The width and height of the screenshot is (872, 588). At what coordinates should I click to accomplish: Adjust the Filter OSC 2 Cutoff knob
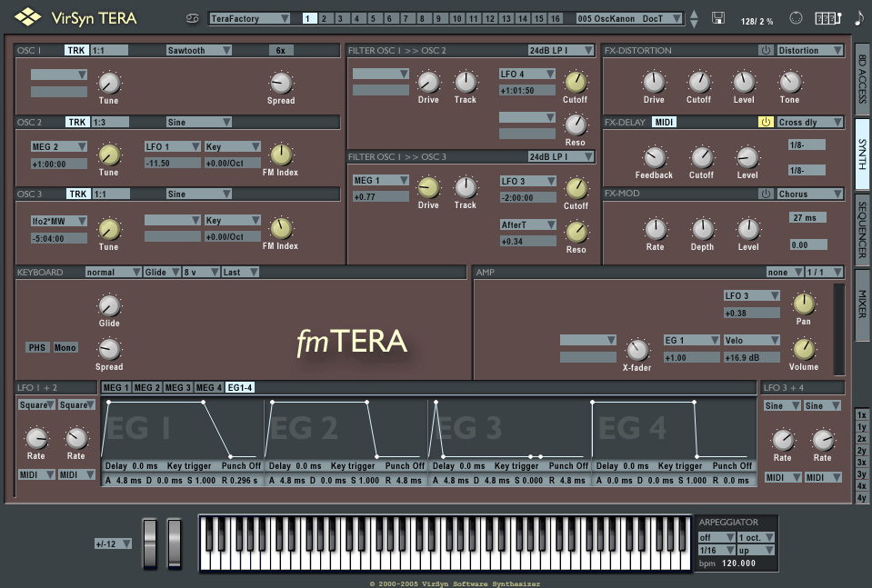(x=576, y=82)
